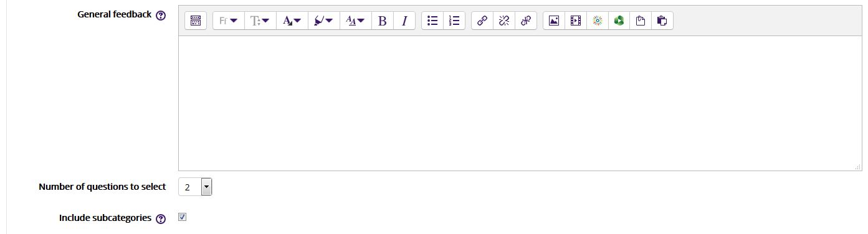Open the background highlight color dropdown
The height and width of the screenshot is (234, 868).
(323, 21)
